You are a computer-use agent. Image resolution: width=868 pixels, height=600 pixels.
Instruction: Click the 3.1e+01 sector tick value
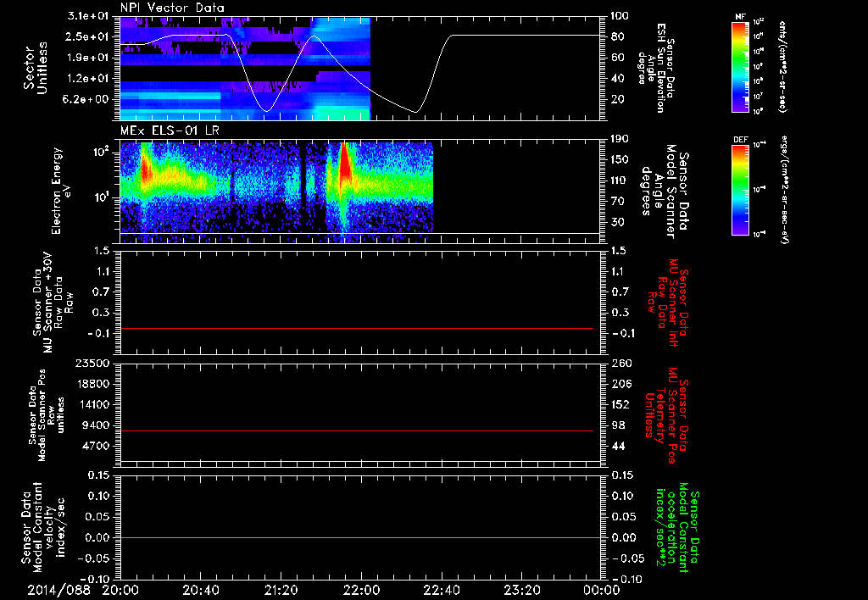pos(88,16)
